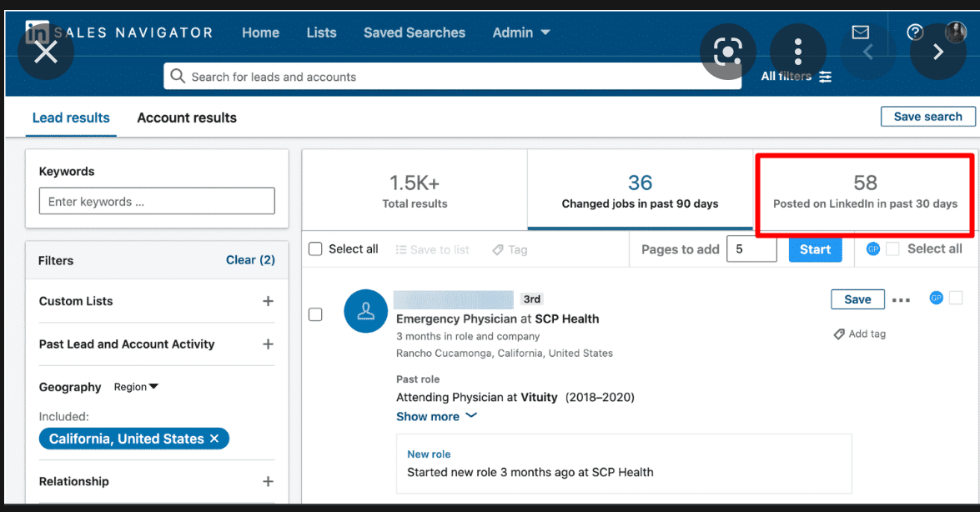The image size is (980, 512).
Task: Click the Enter keywords input field
Action: (157, 201)
